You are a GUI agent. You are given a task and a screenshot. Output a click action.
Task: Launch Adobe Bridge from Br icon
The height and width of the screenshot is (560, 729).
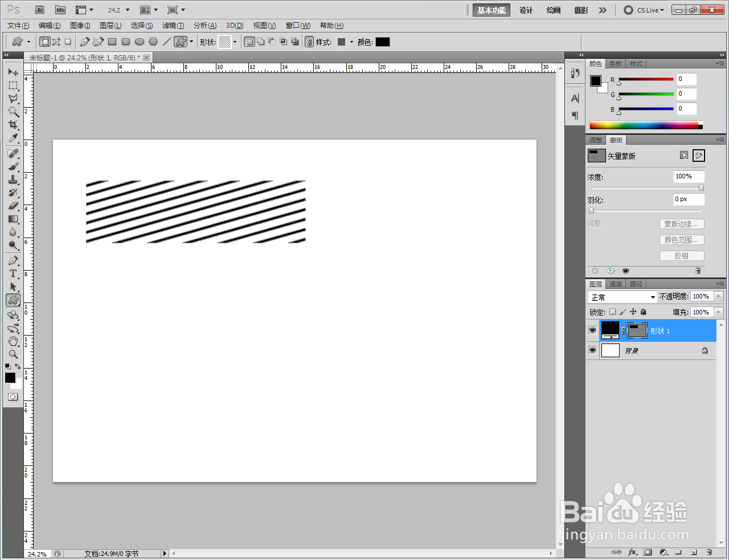(x=40, y=10)
